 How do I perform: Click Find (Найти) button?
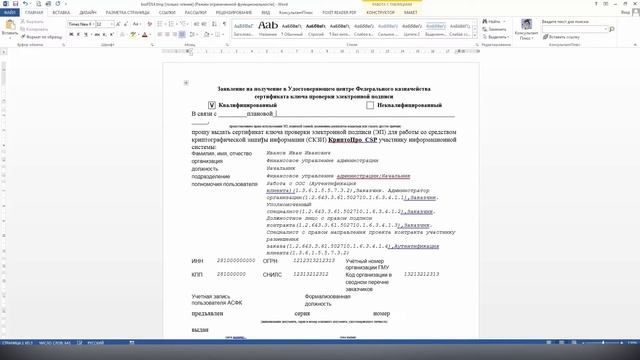pyautogui.click(x=491, y=21)
